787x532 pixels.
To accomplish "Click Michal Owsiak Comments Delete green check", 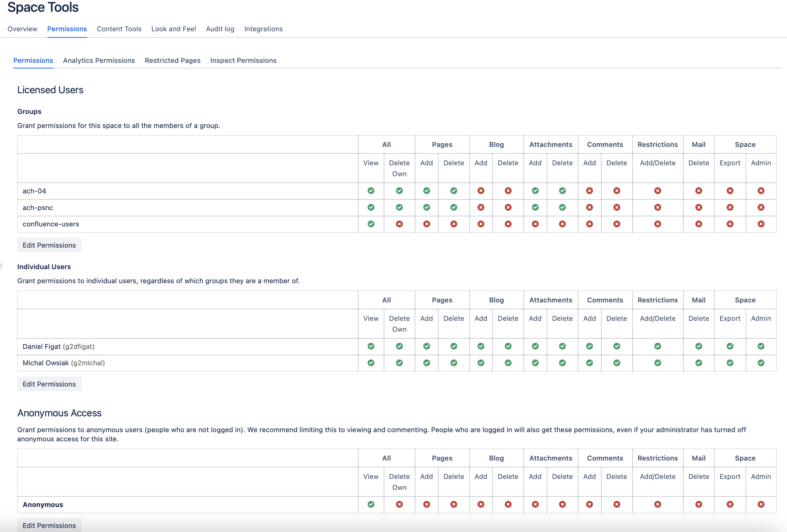I will click(x=617, y=363).
